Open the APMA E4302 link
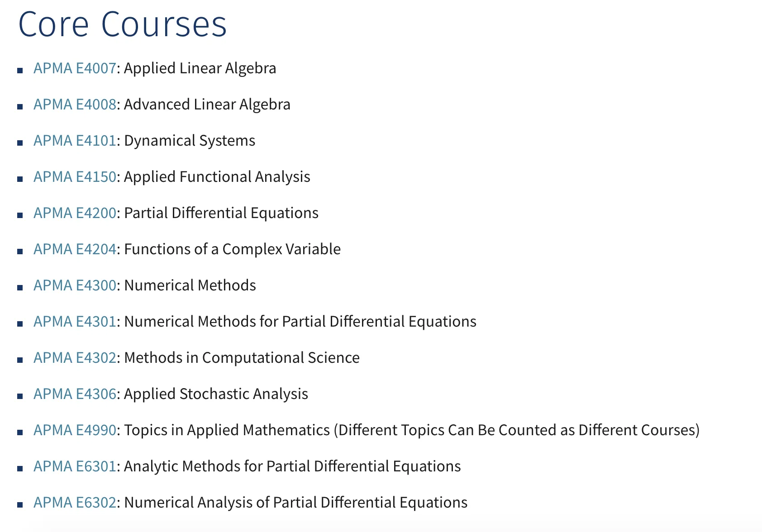Image resolution: width=762 pixels, height=532 pixels. point(75,358)
